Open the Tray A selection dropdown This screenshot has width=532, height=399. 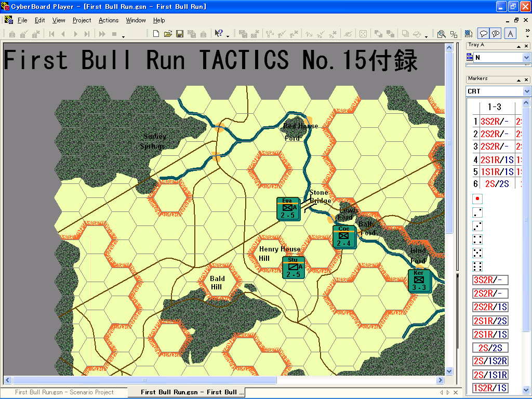coord(526,57)
